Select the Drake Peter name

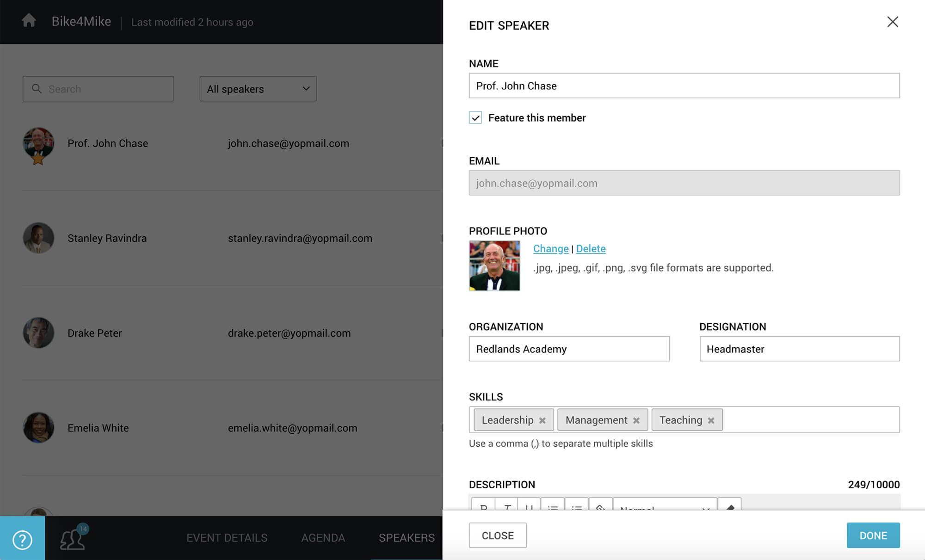[95, 333]
